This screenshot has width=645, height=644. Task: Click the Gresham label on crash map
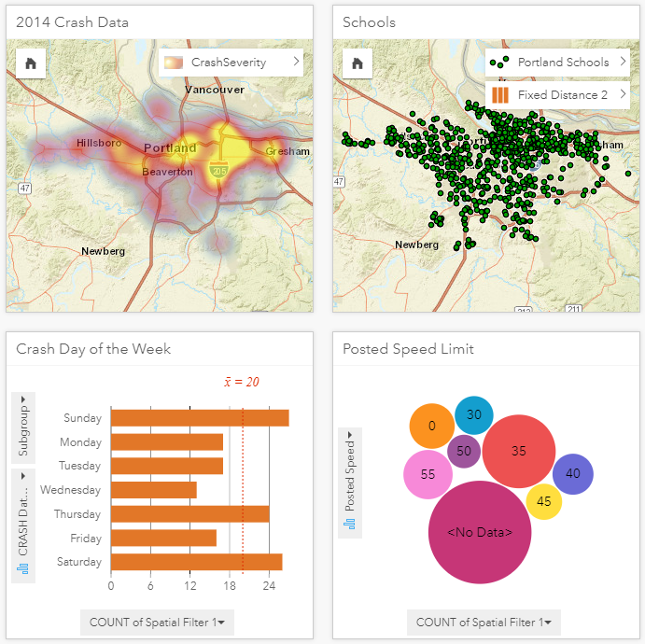[287, 151]
